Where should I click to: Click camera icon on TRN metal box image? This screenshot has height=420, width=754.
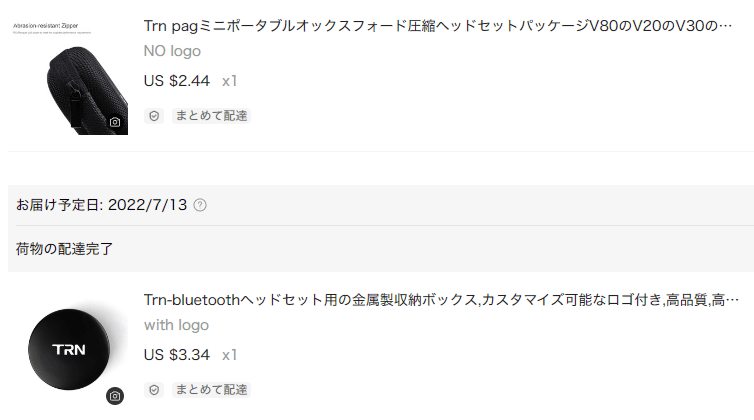(x=115, y=396)
